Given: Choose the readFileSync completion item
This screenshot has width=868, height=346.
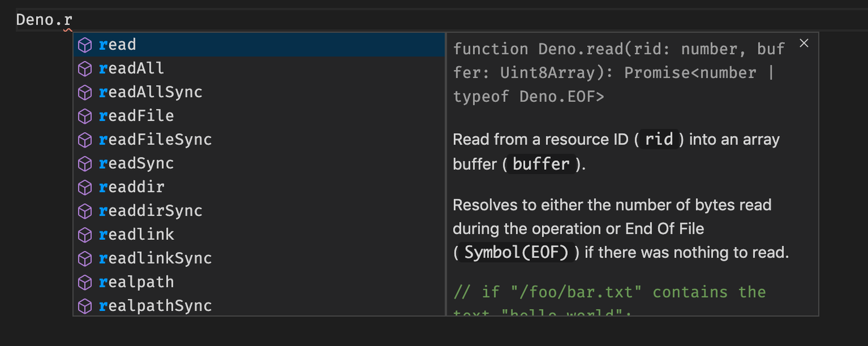Looking at the screenshot, I should click(156, 140).
